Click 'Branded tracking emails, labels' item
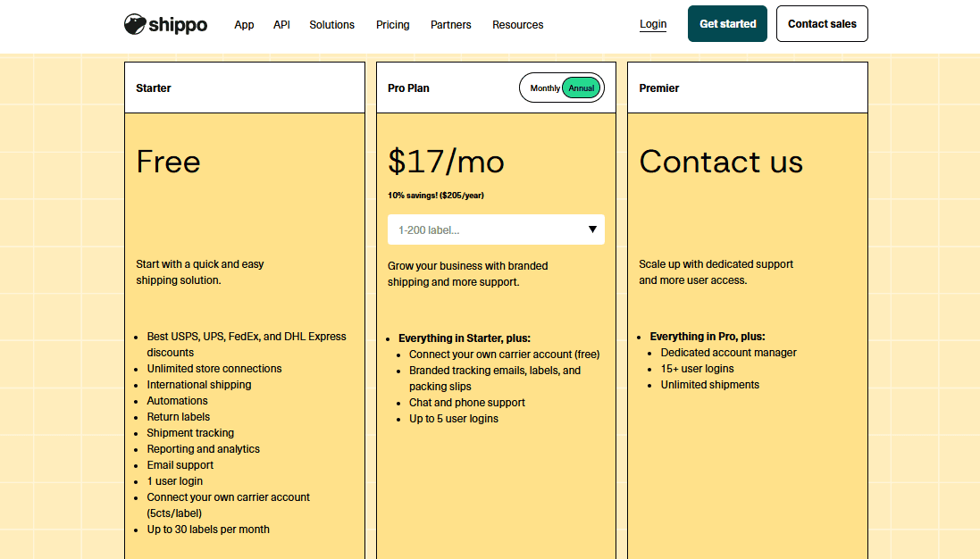Image resolution: width=980 pixels, height=559 pixels. click(495, 379)
